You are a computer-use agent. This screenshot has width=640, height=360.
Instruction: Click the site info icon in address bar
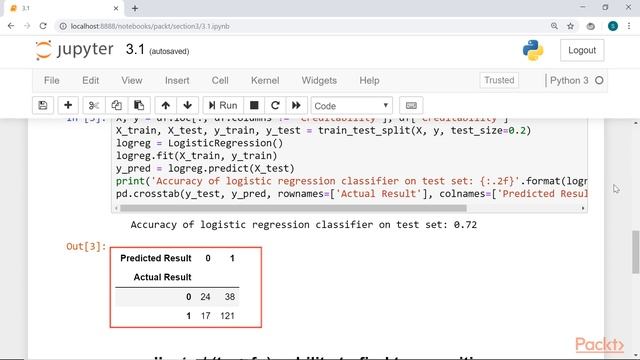click(x=63, y=26)
